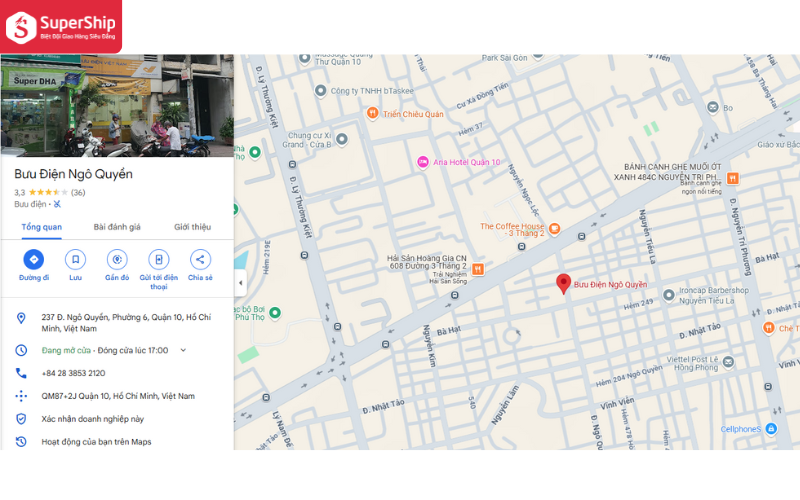The width and height of the screenshot is (800, 500).
Task: Click the Đường đi directions icon
Action: coord(34,260)
